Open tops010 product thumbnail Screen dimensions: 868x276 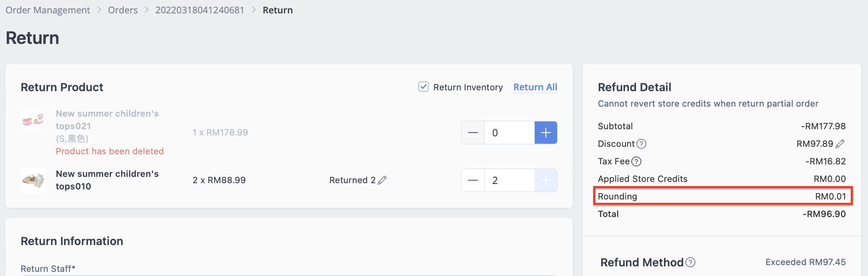[33, 180]
